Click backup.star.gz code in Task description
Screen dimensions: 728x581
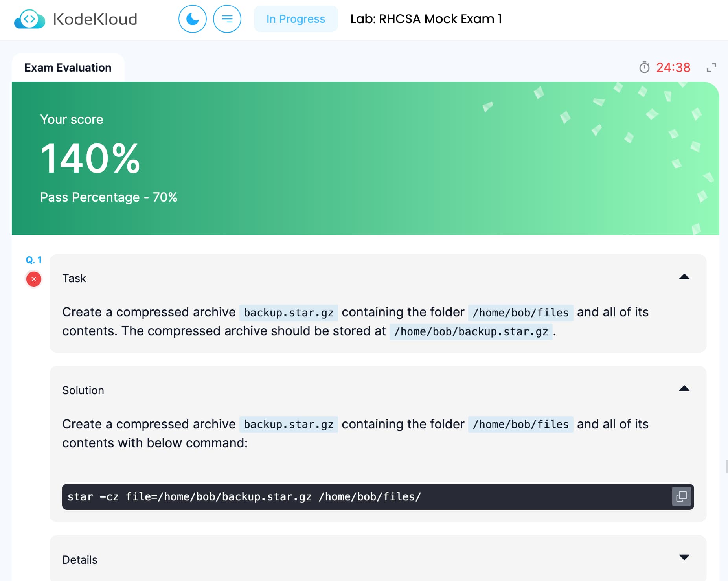tap(289, 313)
